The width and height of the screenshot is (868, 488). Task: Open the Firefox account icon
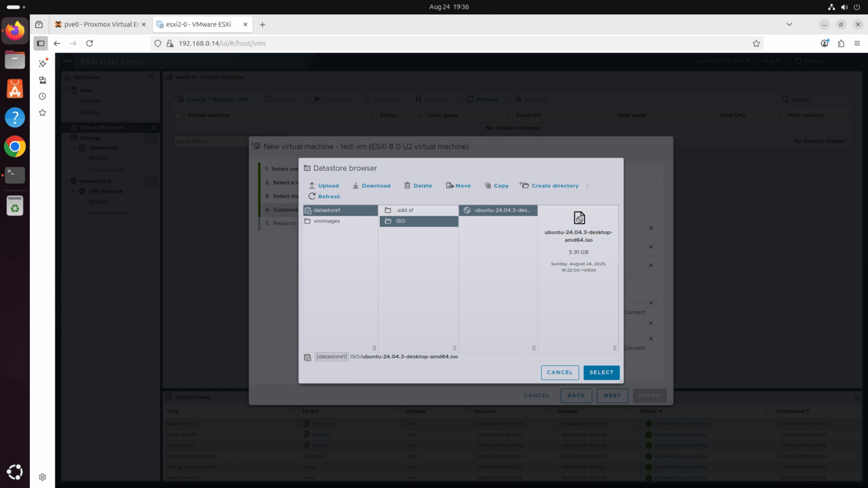tap(825, 43)
